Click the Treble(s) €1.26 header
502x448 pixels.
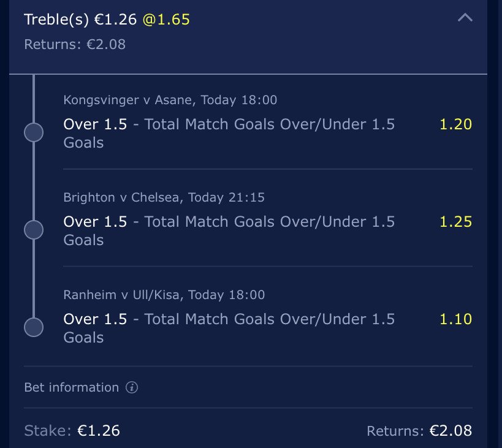click(x=80, y=20)
